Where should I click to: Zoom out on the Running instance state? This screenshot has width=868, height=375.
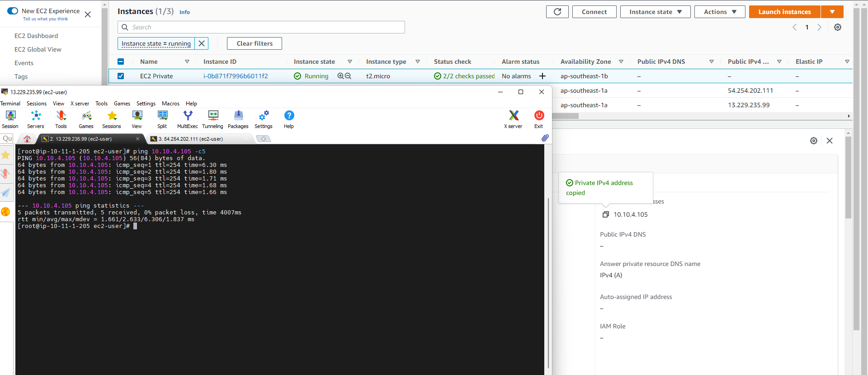[x=348, y=76]
